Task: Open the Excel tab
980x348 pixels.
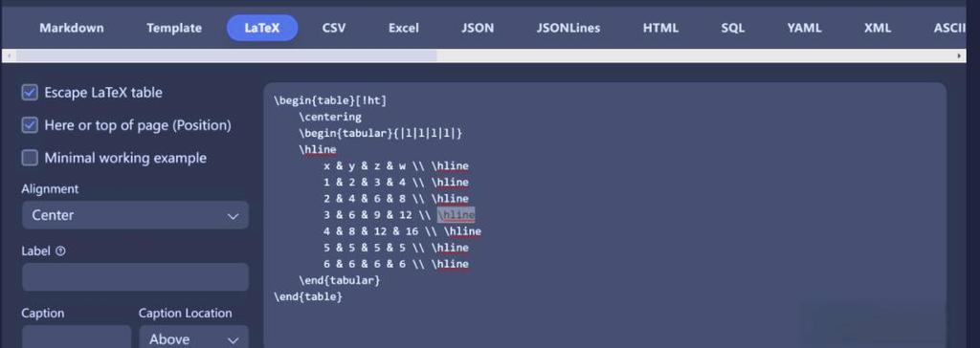Action: click(x=403, y=28)
